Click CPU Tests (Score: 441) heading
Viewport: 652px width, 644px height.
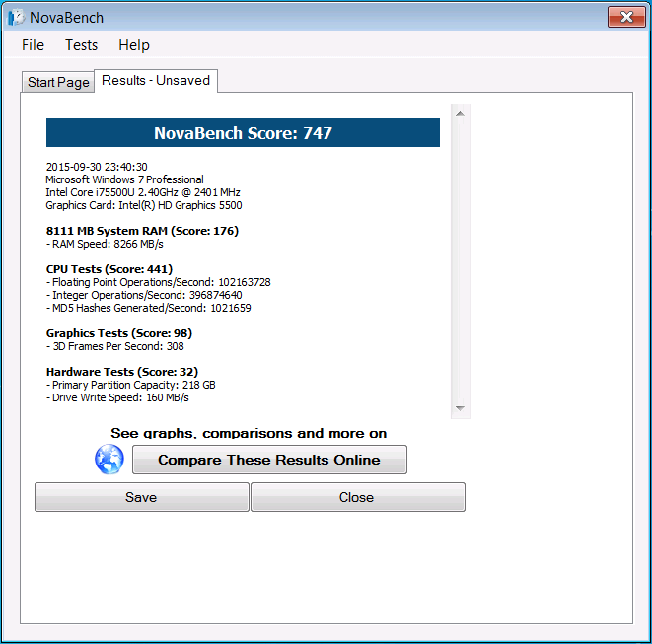(x=109, y=269)
